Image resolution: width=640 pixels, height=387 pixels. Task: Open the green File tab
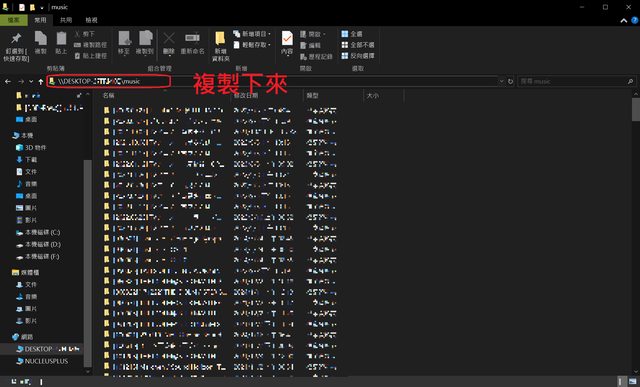[x=13, y=20]
